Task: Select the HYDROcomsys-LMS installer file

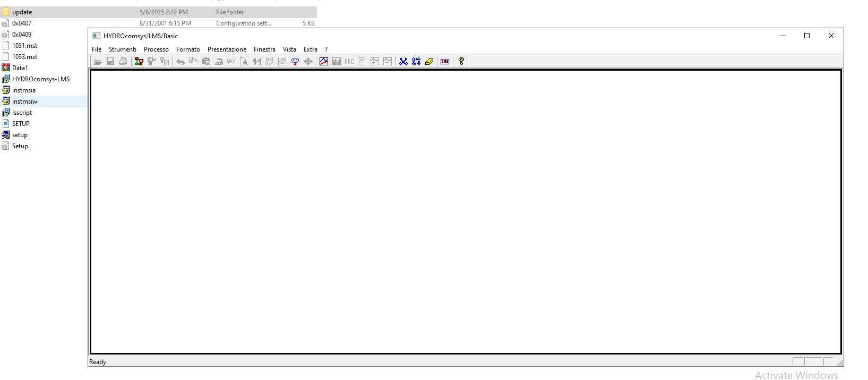Action: [x=41, y=79]
